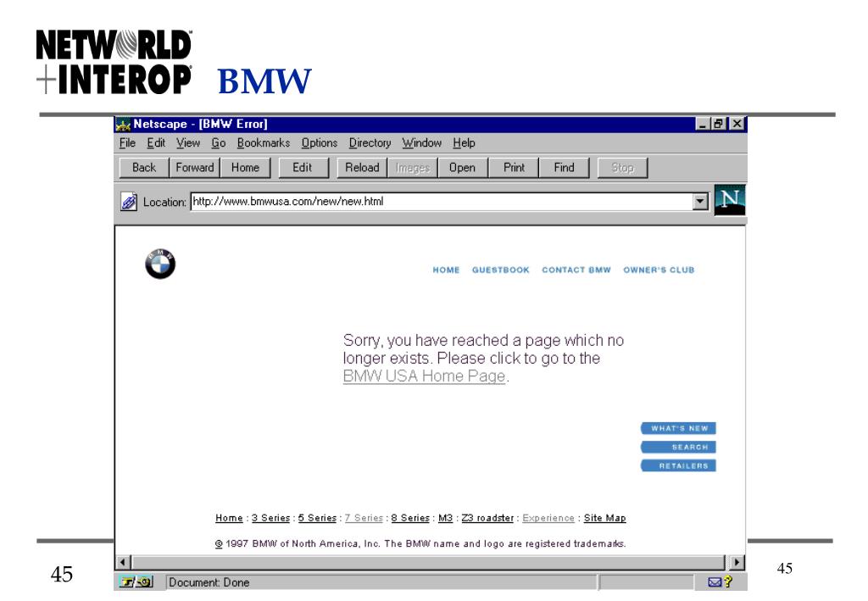Click the mail envelope icon in status bar
This screenshot has height=601, width=868.
[x=715, y=582]
